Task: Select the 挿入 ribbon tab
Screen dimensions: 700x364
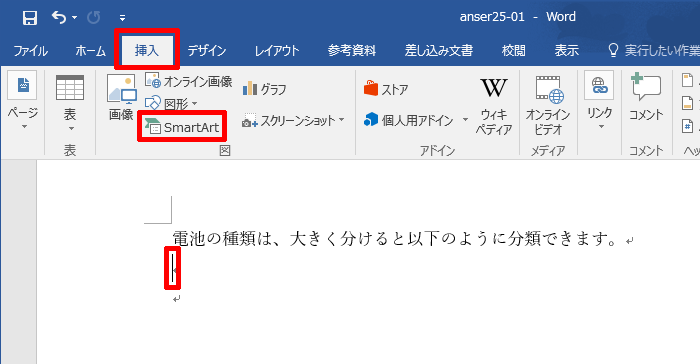Action: 147,50
